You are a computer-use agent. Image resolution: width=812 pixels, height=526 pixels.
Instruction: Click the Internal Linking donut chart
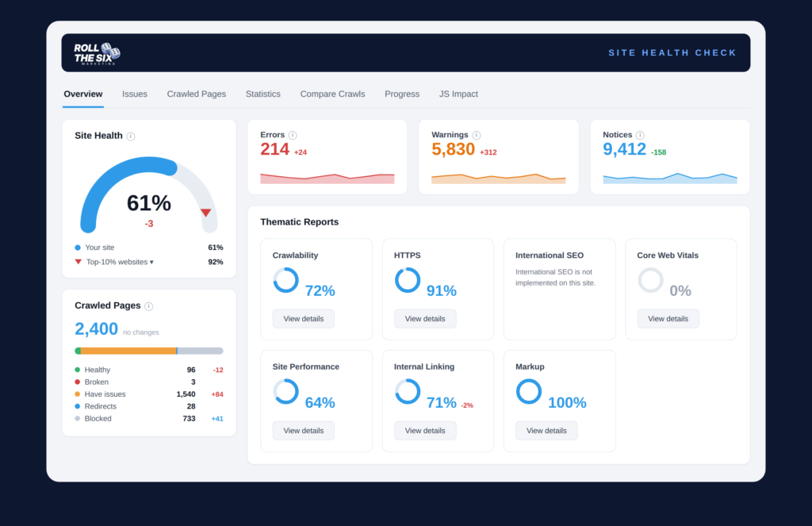408,392
